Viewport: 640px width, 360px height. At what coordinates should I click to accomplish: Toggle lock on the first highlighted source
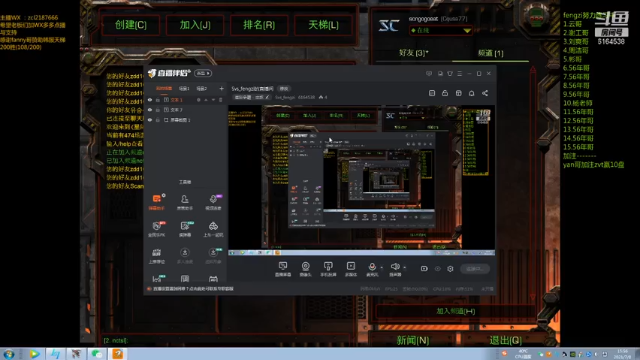click(158, 100)
